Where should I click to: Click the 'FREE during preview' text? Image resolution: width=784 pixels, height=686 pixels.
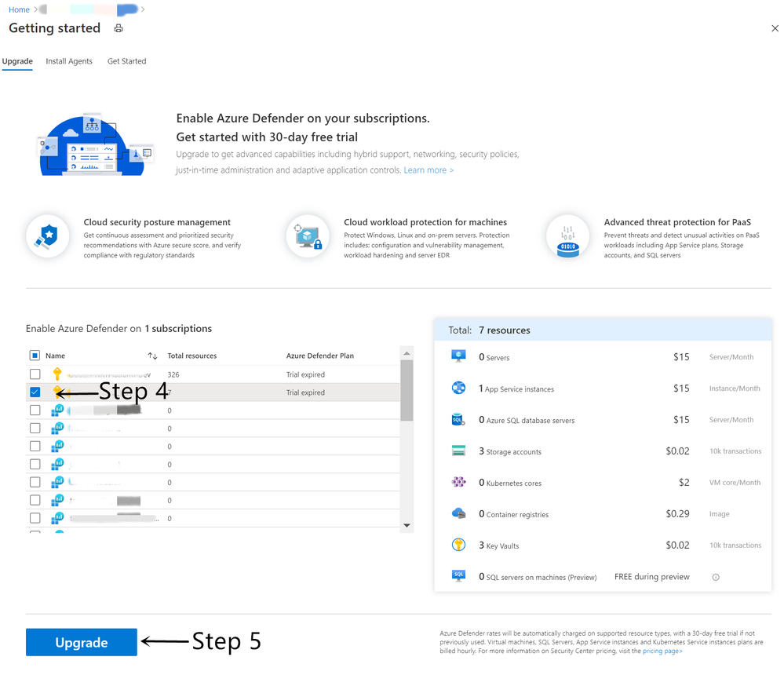coord(652,576)
